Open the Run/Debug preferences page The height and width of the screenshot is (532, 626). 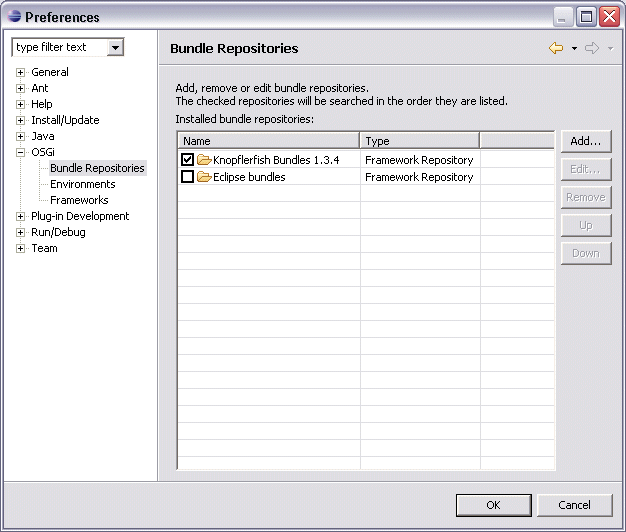pos(58,232)
